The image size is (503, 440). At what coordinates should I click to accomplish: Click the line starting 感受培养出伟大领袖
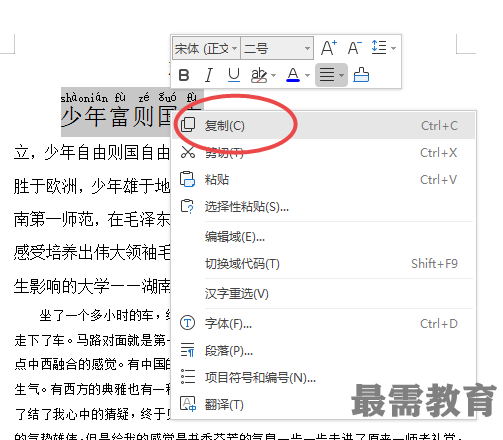pos(92,252)
